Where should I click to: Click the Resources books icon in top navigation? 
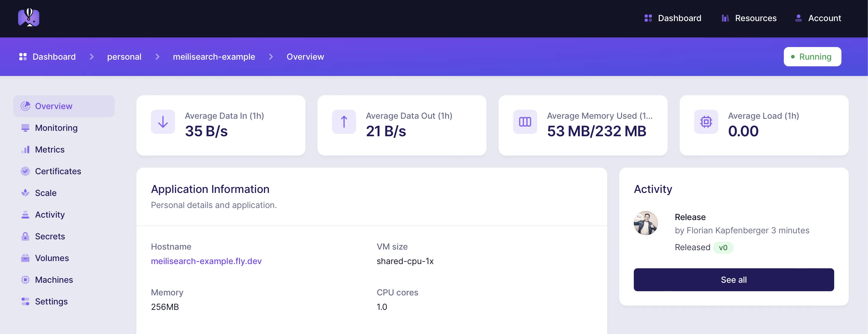point(725,18)
